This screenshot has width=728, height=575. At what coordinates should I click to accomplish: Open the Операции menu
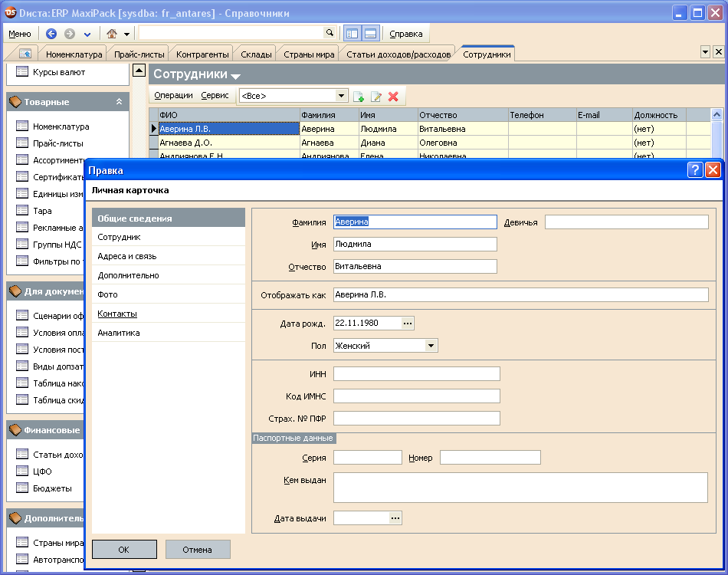click(173, 96)
